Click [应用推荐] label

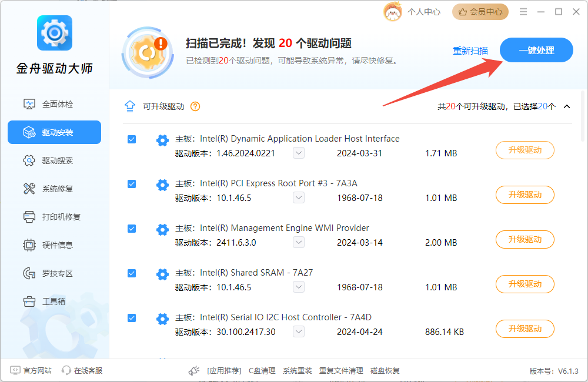(x=224, y=370)
